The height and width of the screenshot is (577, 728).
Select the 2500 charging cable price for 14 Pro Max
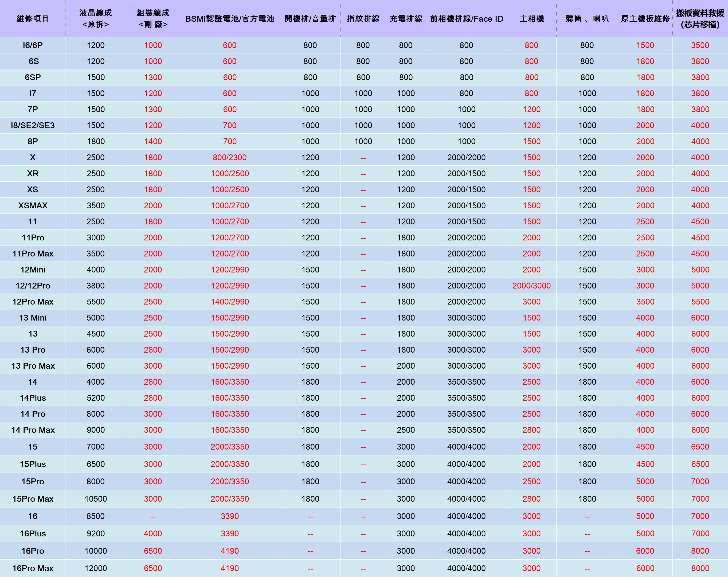point(406,430)
